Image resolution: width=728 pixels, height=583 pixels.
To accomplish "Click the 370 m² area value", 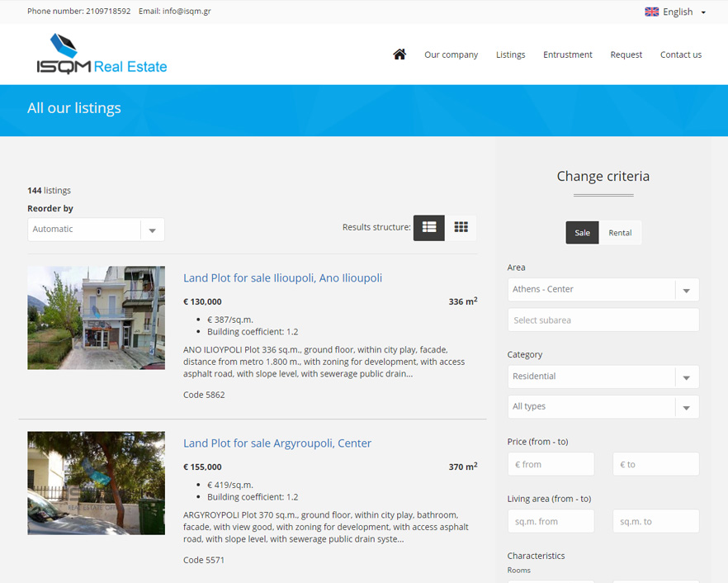I will [x=463, y=467].
